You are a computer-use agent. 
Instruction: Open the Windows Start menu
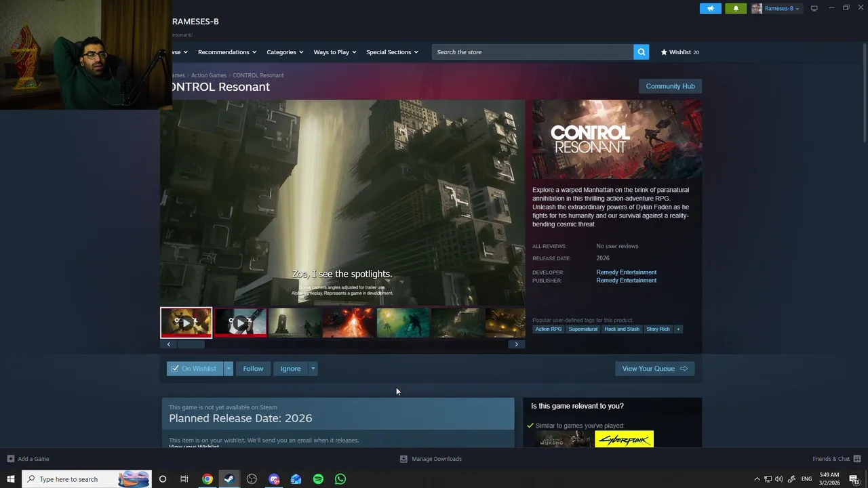pyautogui.click(x=11, y=479)
